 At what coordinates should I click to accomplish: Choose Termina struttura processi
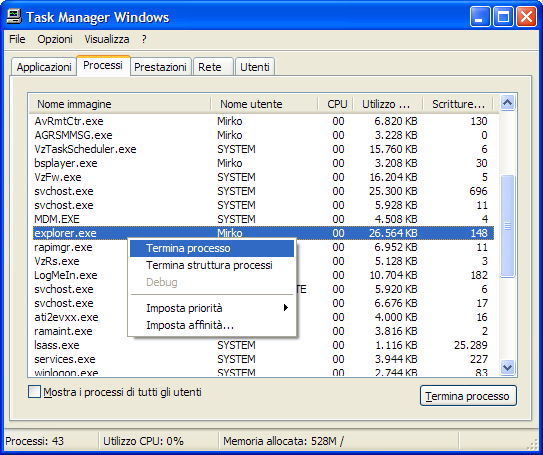click(212, 265)
